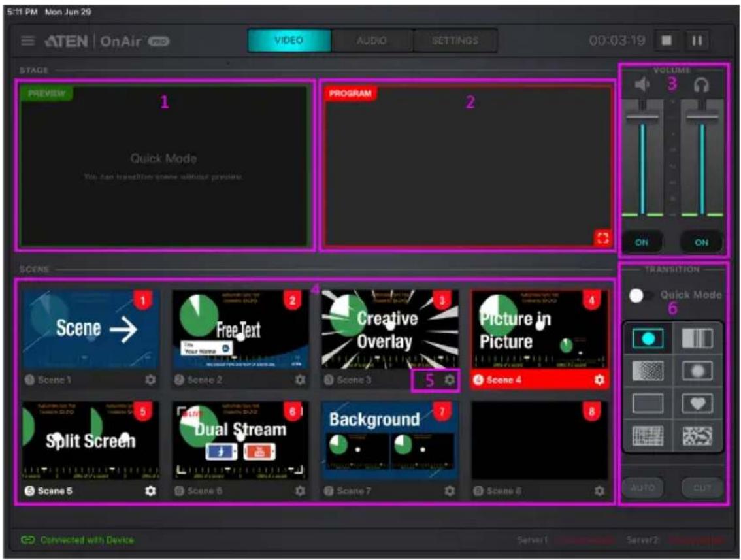Select the dotted dissolve transition
The width and height of the screenshot is (741, 560).
coord(648,371)
